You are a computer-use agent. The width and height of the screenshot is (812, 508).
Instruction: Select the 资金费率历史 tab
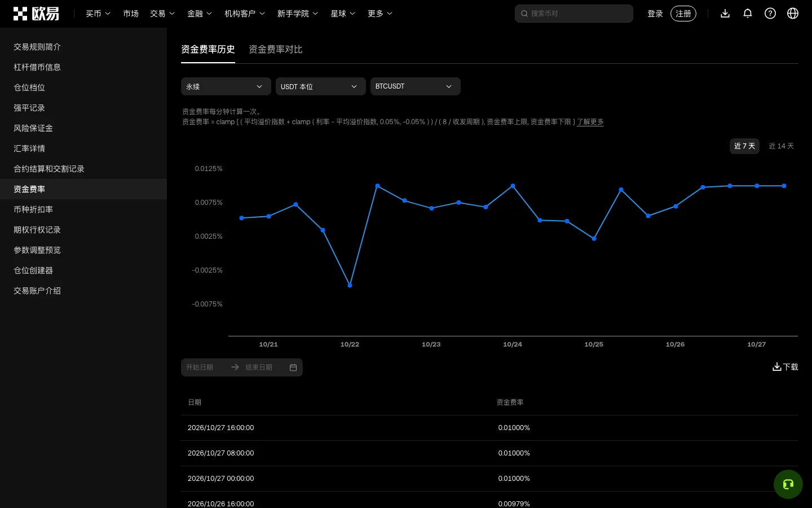(x=208, y=50)
